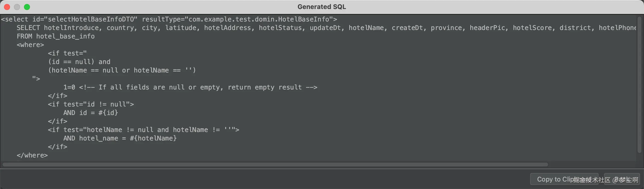
Task: Click the button right of Copy to Clipboard
Action: tap(622, 179)
